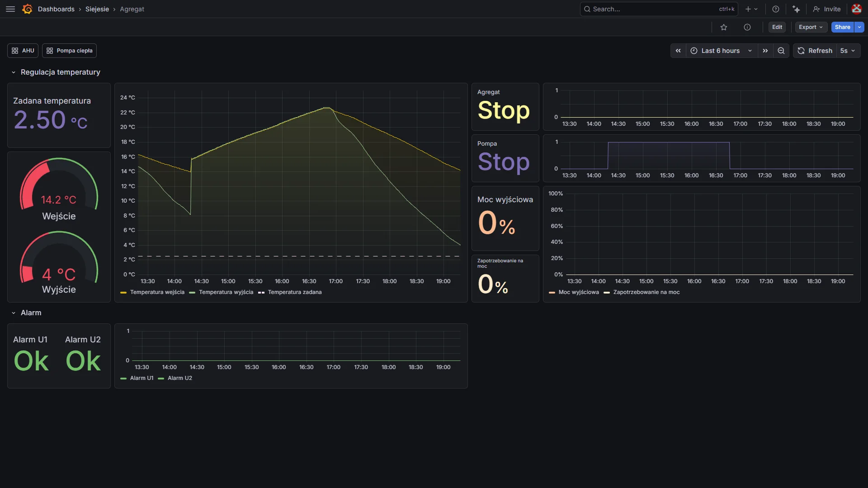The image size is (868, 488).
Task: Star this dashboard as favorite
Action: click(724, 27)
